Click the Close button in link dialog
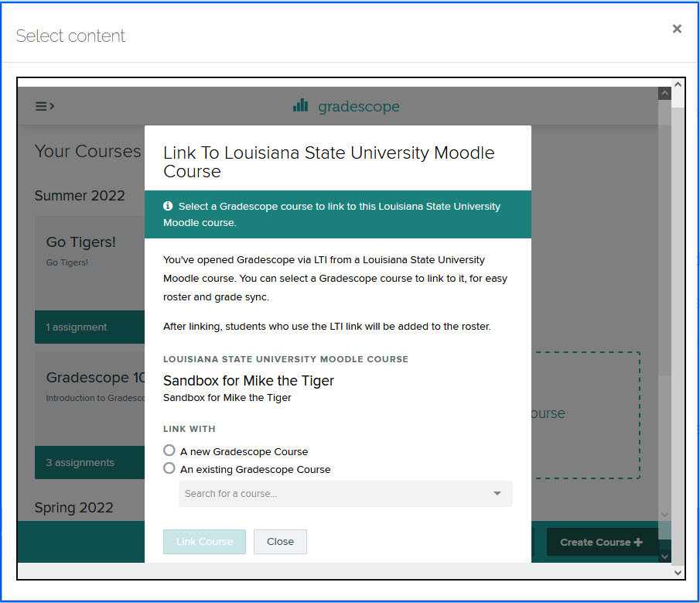 280,541
